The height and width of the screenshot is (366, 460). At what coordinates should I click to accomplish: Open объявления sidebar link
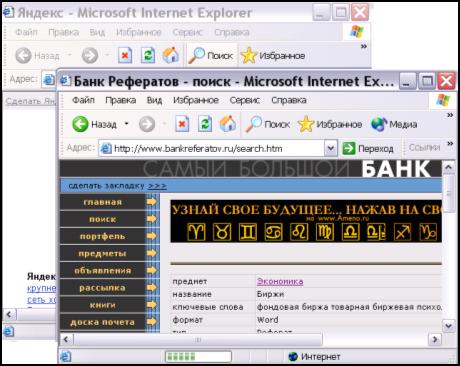[103, 271]
